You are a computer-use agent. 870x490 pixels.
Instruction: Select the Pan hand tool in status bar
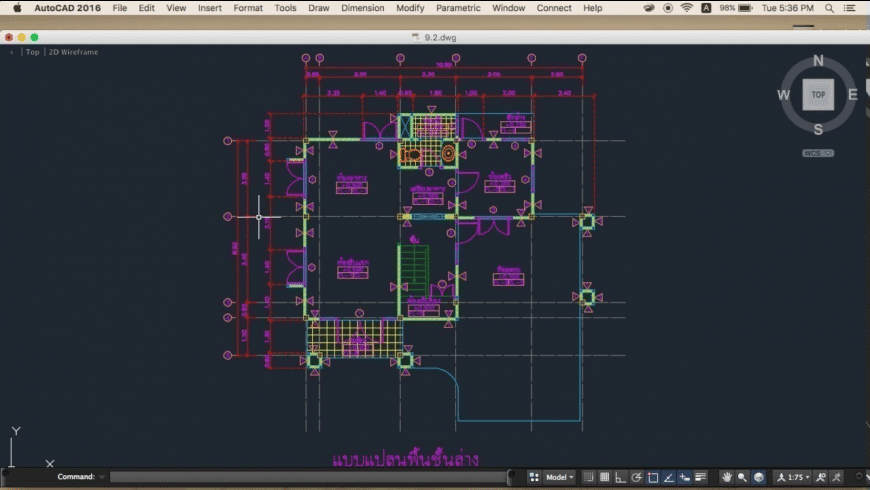click(x=727, y=478)
